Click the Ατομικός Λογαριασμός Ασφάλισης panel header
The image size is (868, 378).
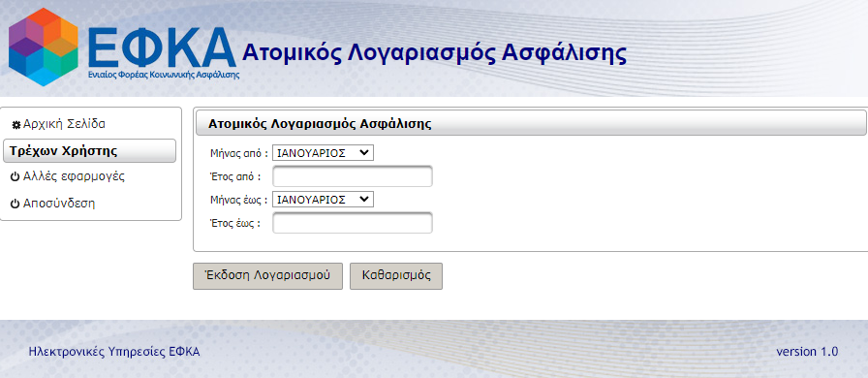531,123
